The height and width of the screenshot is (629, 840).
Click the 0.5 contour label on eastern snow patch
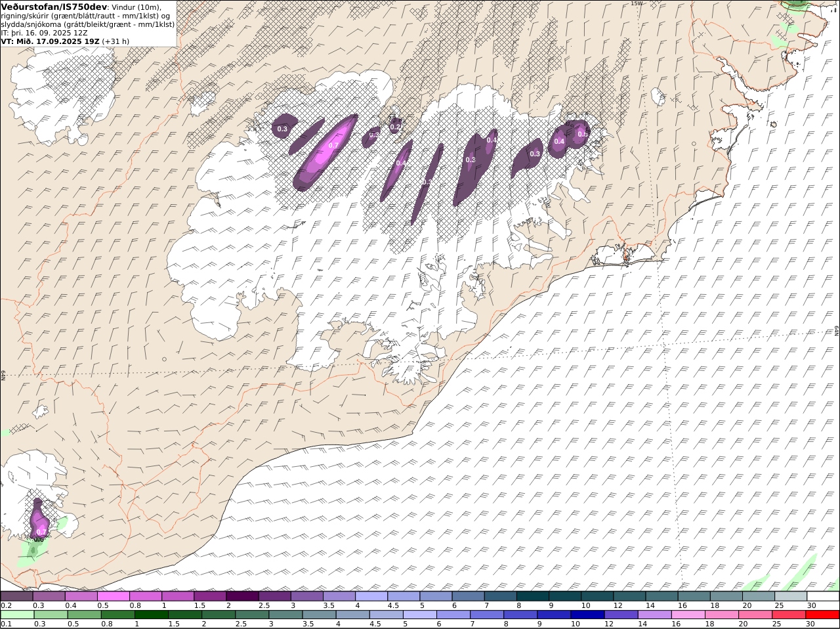[582, 134]
